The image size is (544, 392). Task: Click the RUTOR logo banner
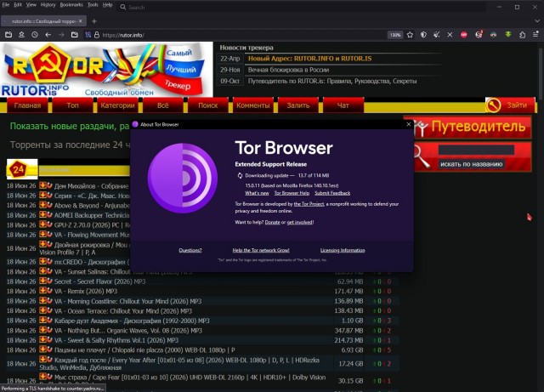(106, 70)
